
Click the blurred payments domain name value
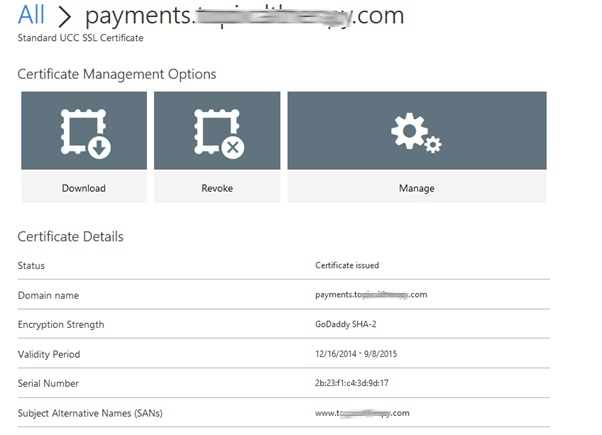coord(371,295)
